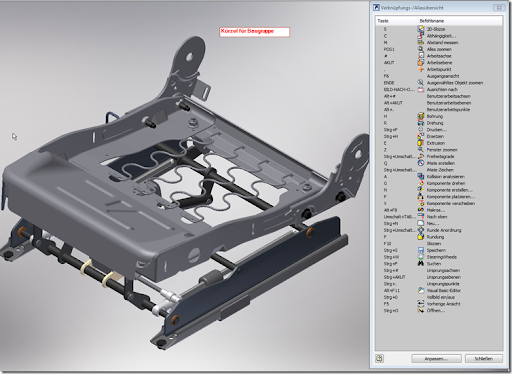Close the Verknüpfungs-/Aliasübersicht dialog
This screenshot has height=374, width=512.
499,7
